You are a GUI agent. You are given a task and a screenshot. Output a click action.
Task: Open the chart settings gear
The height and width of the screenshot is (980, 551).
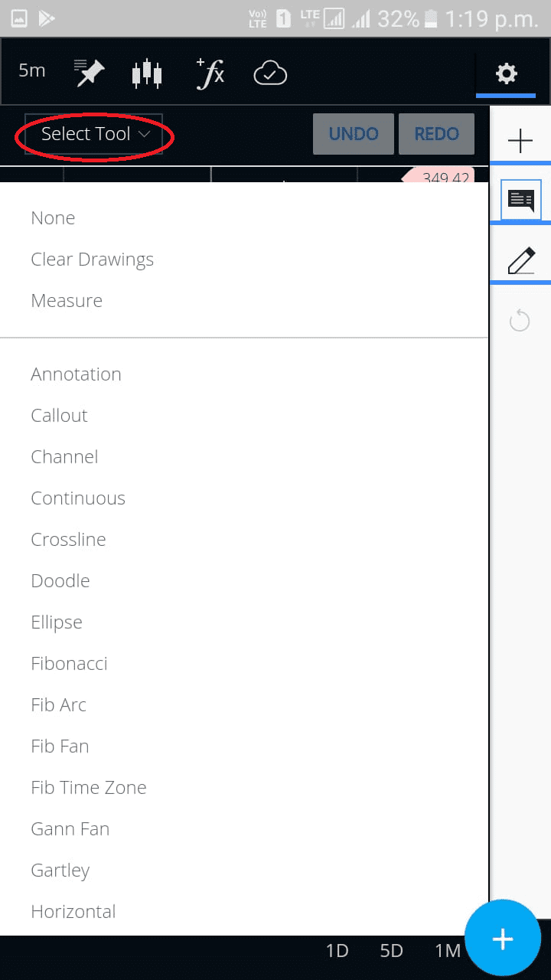tap(505, 73)
